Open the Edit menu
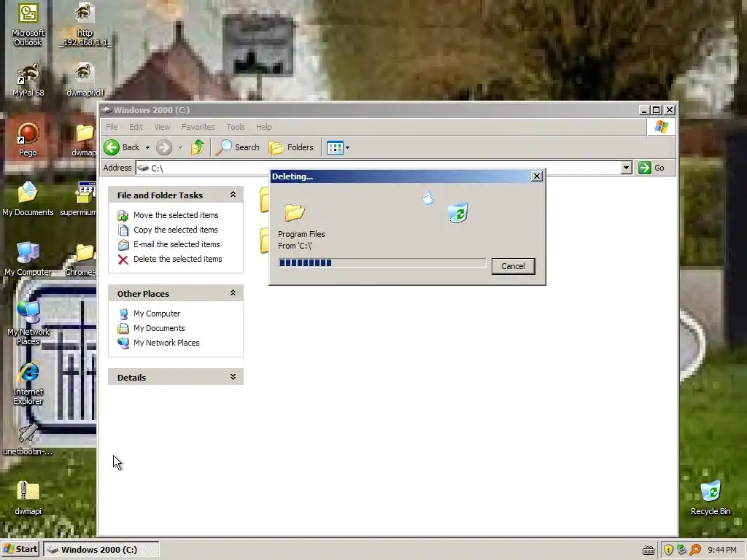747x560 pixels. [x=136, y=127]
